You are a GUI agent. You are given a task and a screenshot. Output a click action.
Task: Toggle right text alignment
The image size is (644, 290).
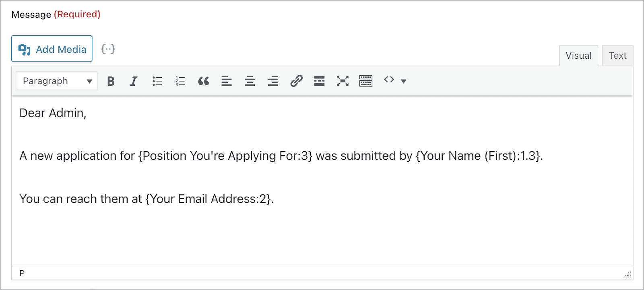272,81
